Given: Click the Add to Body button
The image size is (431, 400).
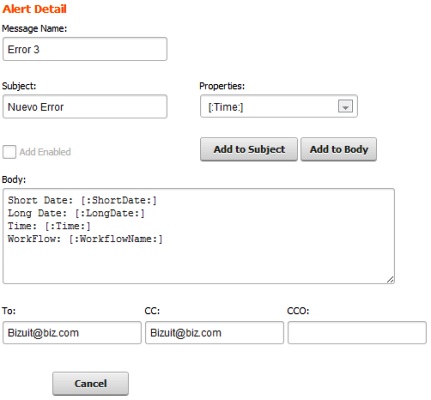Looking at the screenshot, I should [339, 149].
